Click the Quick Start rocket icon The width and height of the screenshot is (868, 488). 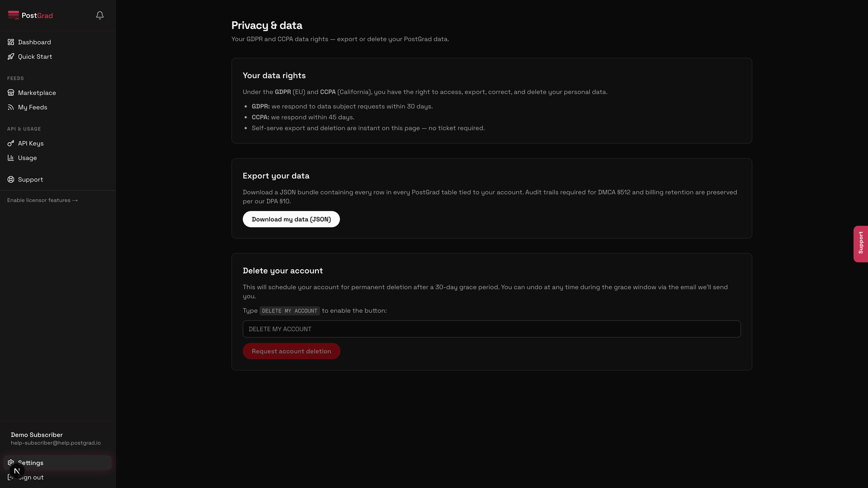tap(11, 56)
